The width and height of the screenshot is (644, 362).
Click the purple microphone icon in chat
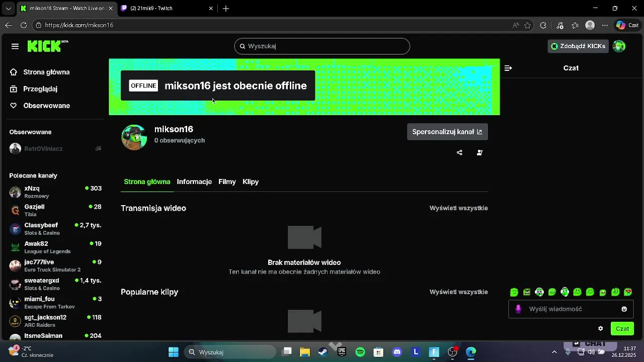518,309
